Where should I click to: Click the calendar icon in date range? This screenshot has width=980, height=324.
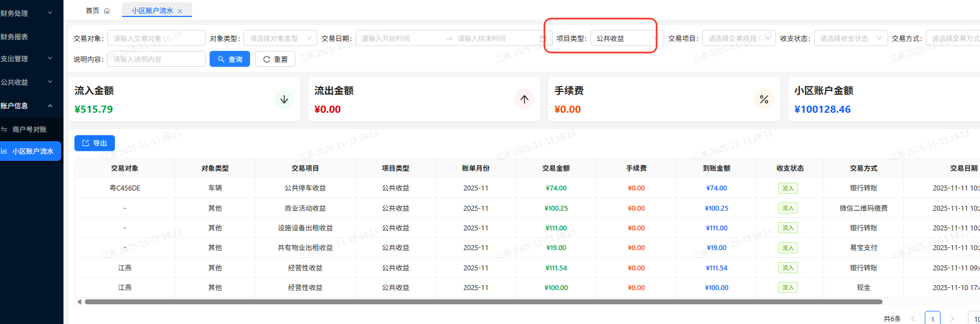coord(542,38)
